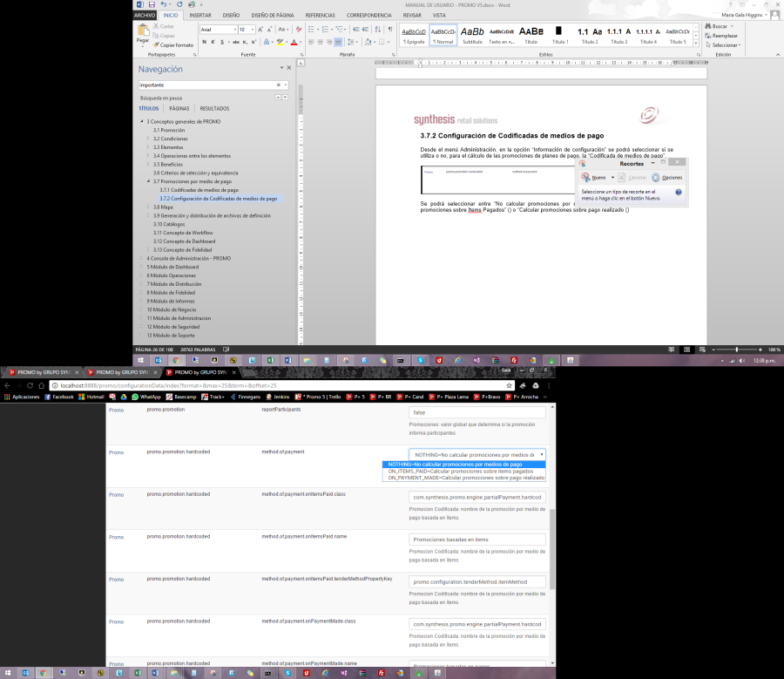The image size is (784, 679).
Task: Open the Arial font name dropdown
Action: click(x=234, y=30)
